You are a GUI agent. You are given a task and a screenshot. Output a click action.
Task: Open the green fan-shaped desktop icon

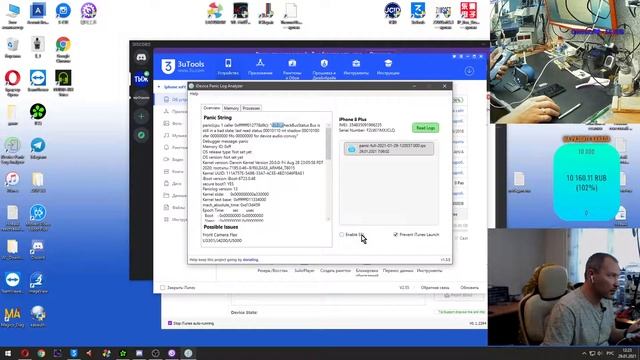click(38, 111)
